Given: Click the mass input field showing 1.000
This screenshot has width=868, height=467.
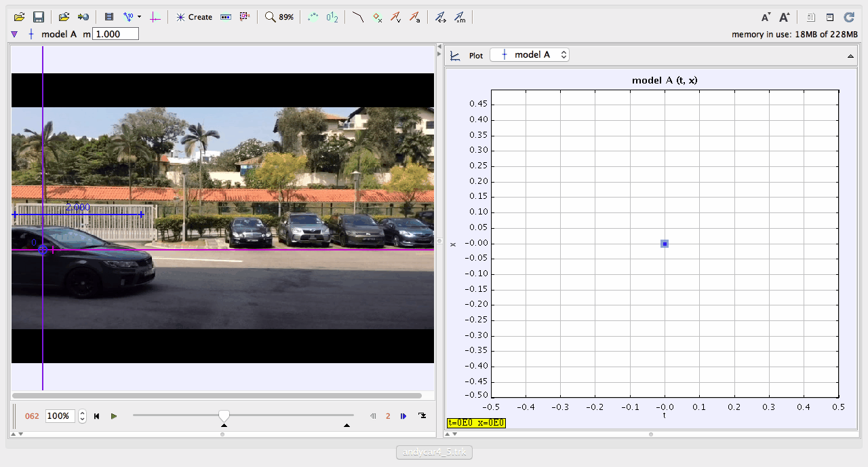Looking at the screenshot, I should (115, 34).
